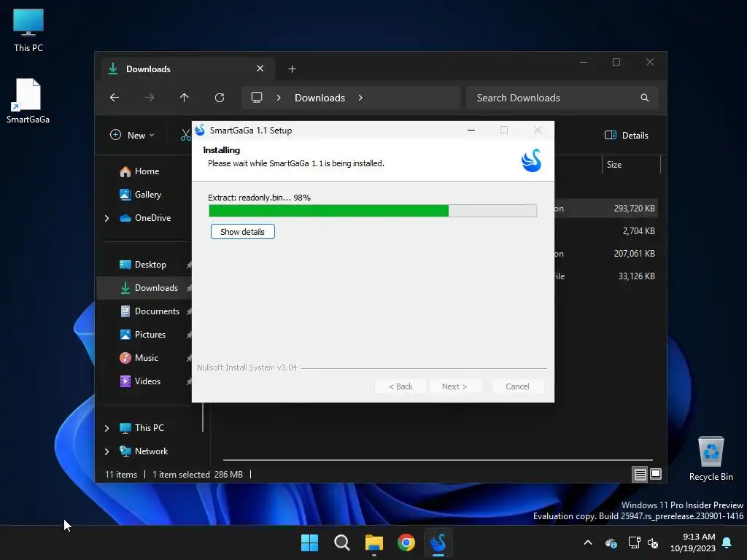Click the OneDrive tray icon
Viewport: 747px width, 560px height.
pyautogui.click(x=611, y=542)
